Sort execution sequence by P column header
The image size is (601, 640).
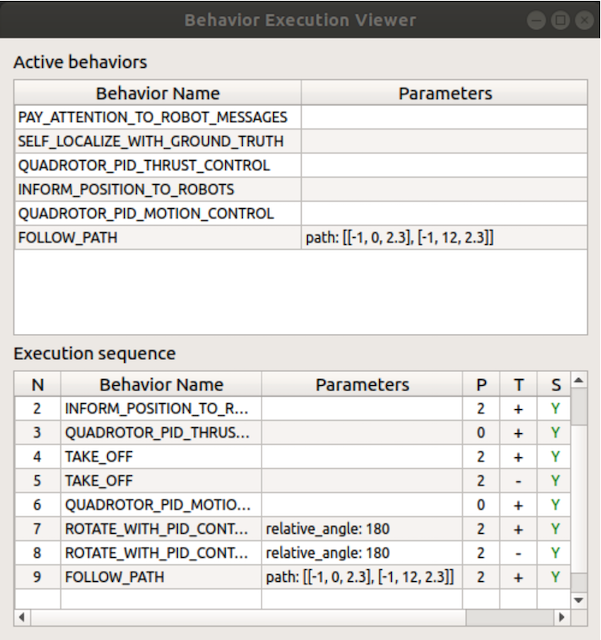coord(483,384)
